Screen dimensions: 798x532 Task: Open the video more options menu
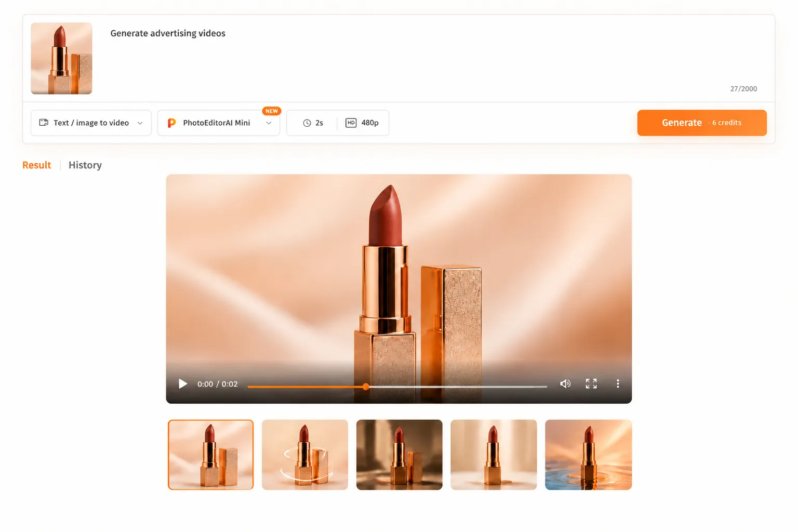(618, 383)
